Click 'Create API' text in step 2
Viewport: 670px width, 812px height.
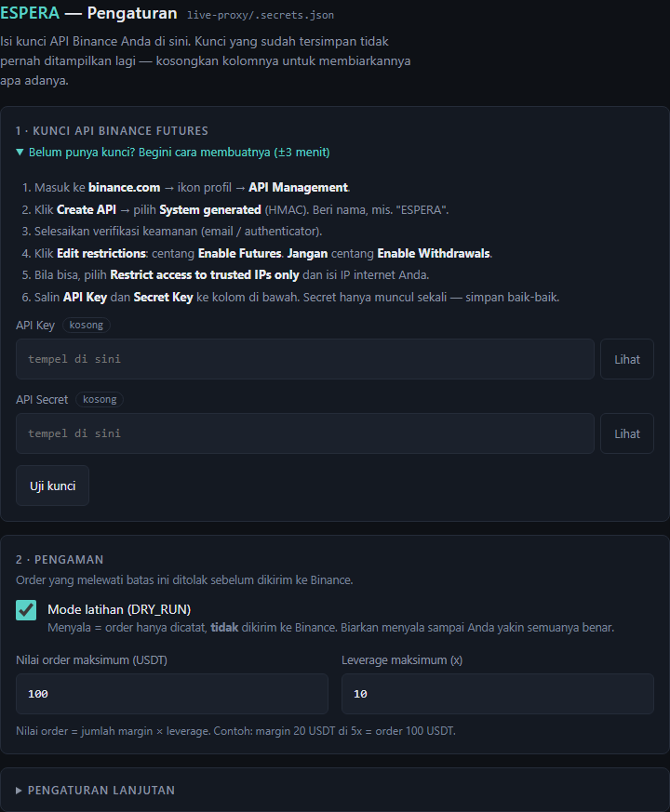point(87,209)
